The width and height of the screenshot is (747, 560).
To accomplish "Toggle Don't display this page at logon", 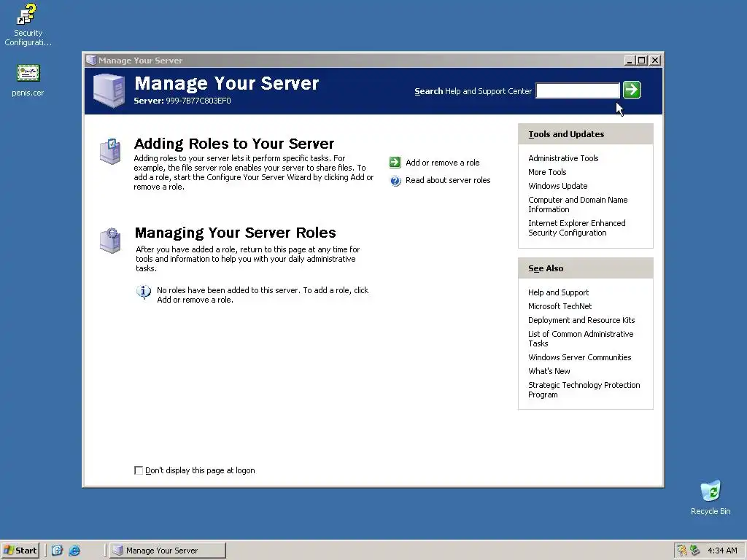I will coord(139,470).
